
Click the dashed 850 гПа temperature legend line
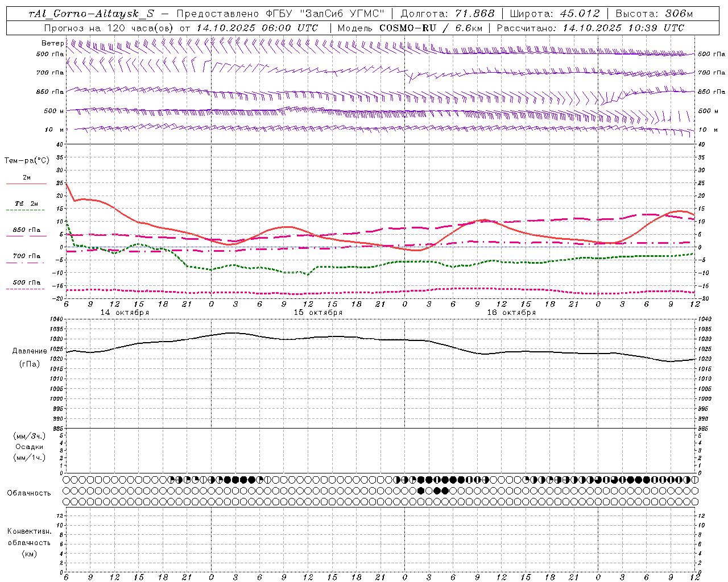tap(26, 236)
